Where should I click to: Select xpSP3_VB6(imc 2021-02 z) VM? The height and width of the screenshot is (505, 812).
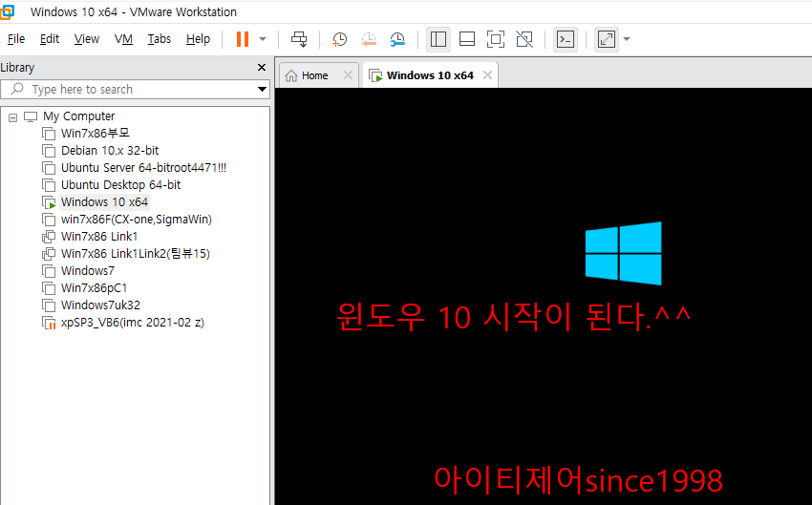(x=133, y=323)
